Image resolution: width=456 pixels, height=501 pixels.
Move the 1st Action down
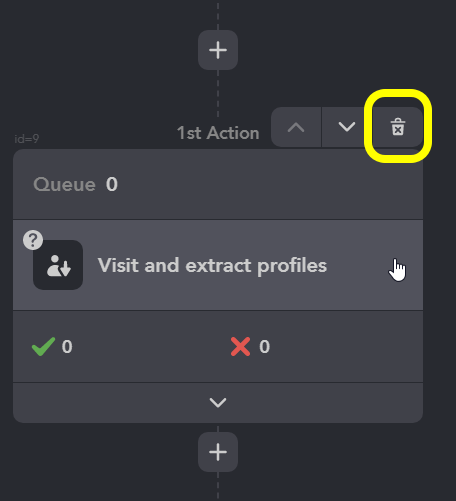coord(347,127)
